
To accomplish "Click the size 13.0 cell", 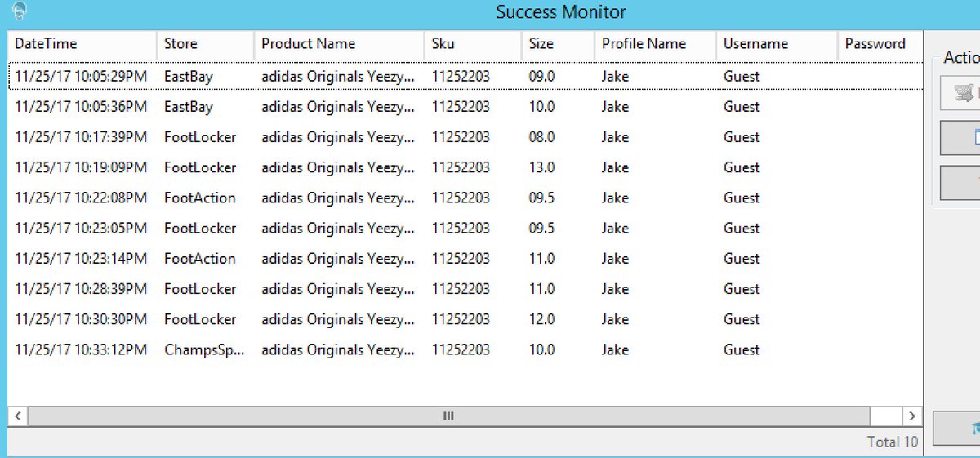I will (541, 167).
